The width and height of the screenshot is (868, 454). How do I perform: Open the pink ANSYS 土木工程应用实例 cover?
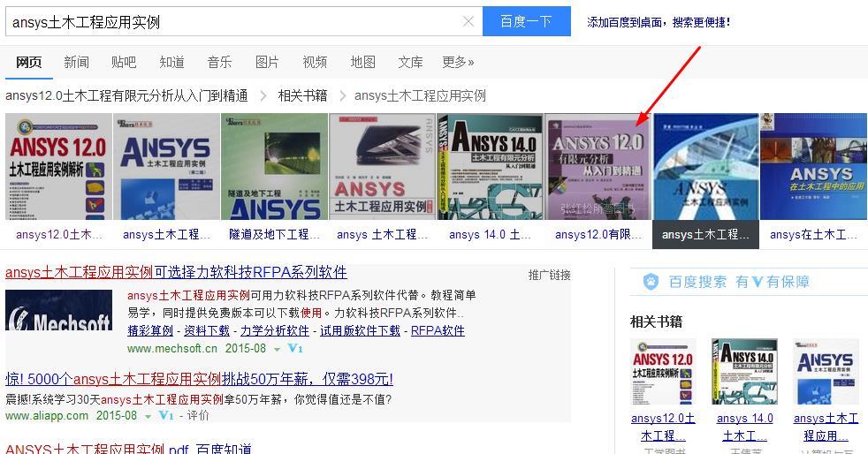click(x=383, y=166)
